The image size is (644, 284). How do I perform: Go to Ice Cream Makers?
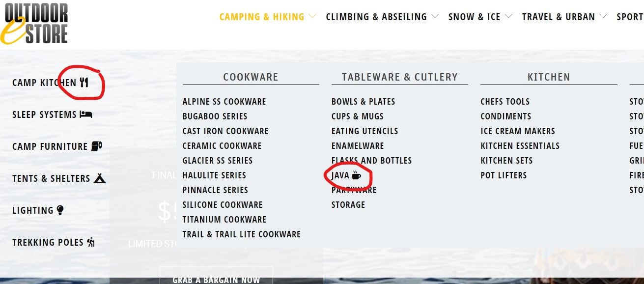[x=518, y=131]
